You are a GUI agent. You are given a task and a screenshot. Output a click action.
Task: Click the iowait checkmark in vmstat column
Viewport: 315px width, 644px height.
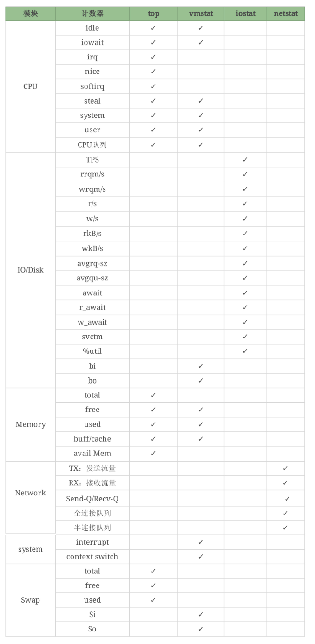point(201,42)
